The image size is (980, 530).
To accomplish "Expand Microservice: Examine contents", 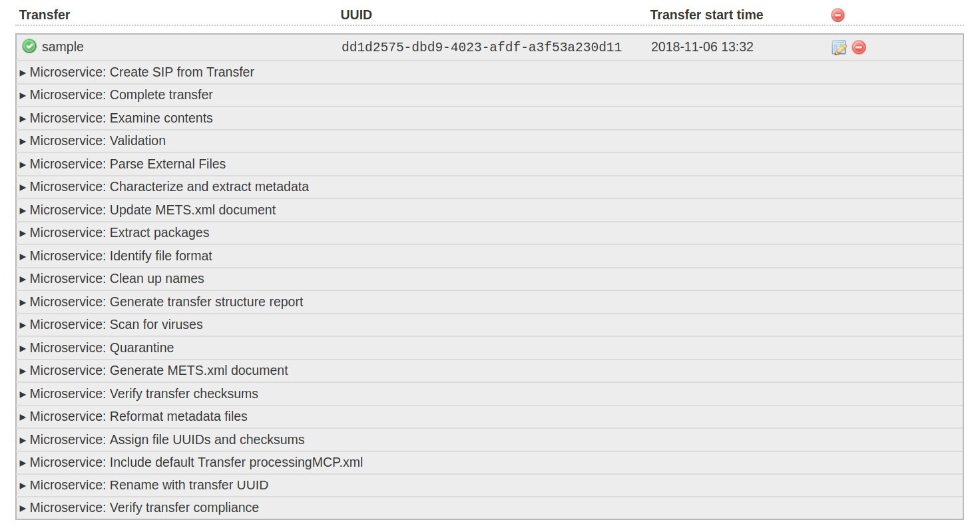I will coord(121,118).
